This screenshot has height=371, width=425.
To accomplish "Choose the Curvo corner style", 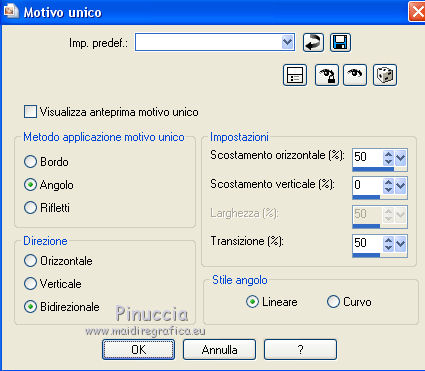I will coord(333,302).
